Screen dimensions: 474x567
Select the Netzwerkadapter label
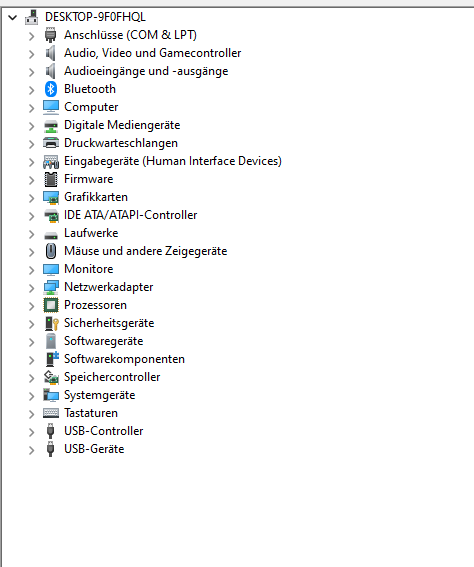click(x=108, y=287)
